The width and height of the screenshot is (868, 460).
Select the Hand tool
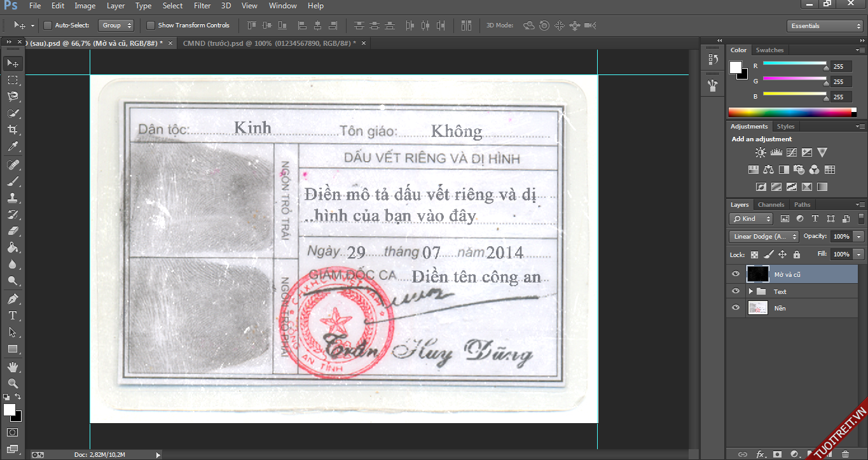coord(13,367)
